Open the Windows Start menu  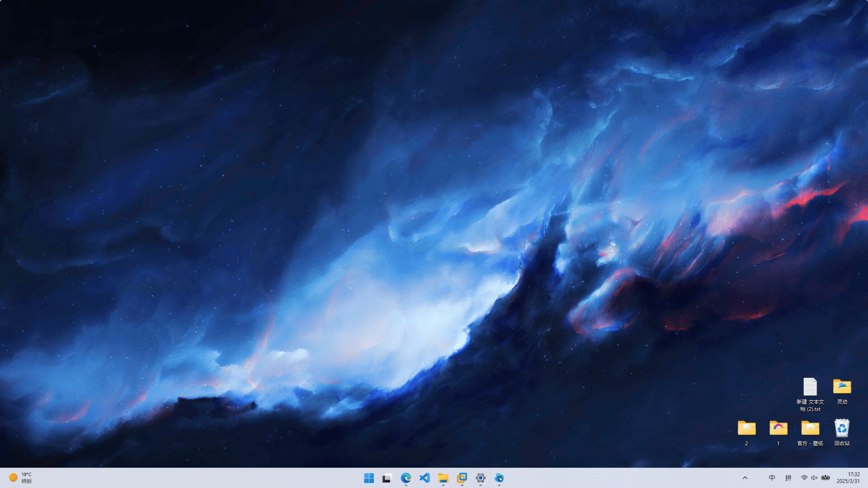click(369, 478)
